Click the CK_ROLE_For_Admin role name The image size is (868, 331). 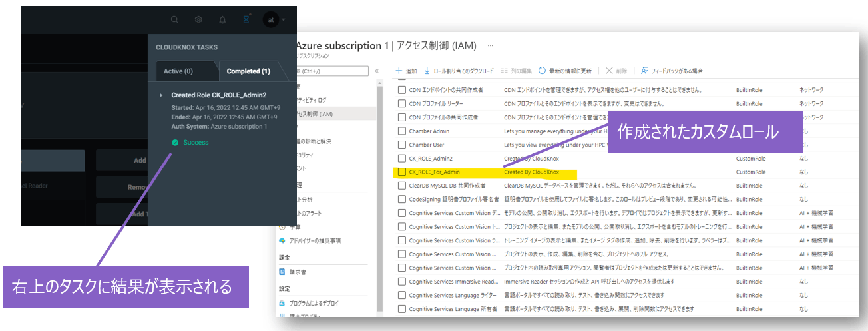tap(435, 172)
